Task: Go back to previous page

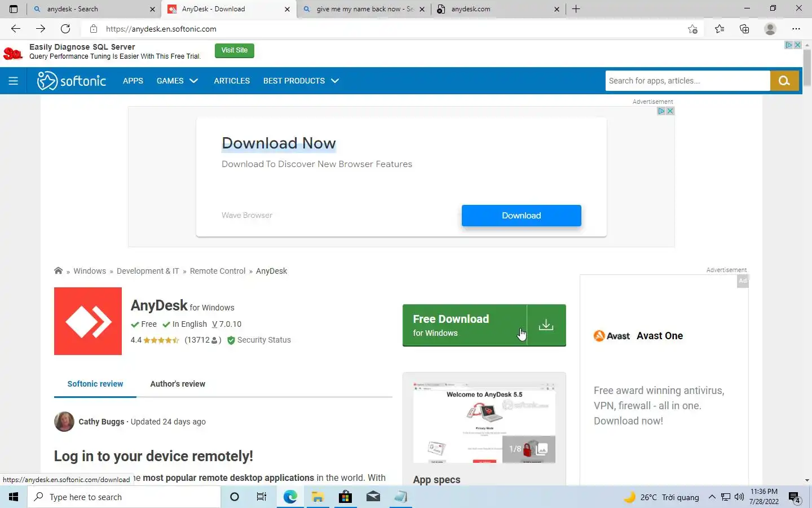Action: click(x=16, y=29)
